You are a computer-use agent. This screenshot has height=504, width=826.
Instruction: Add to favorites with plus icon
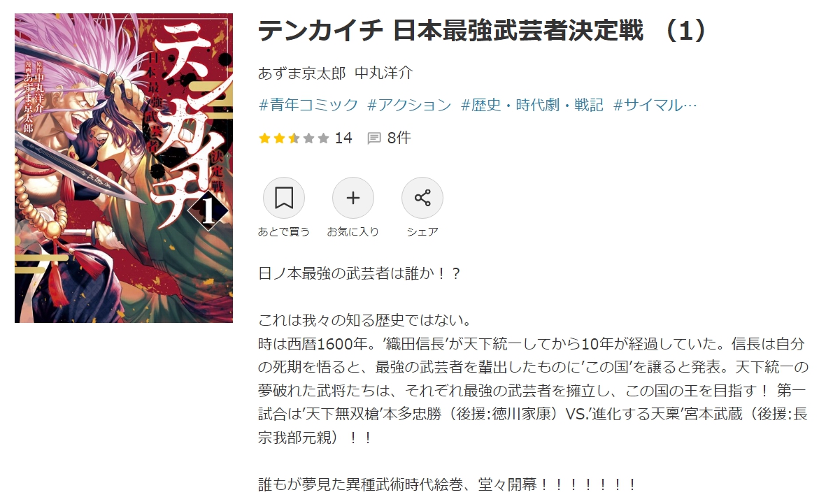tap(353, 198)
